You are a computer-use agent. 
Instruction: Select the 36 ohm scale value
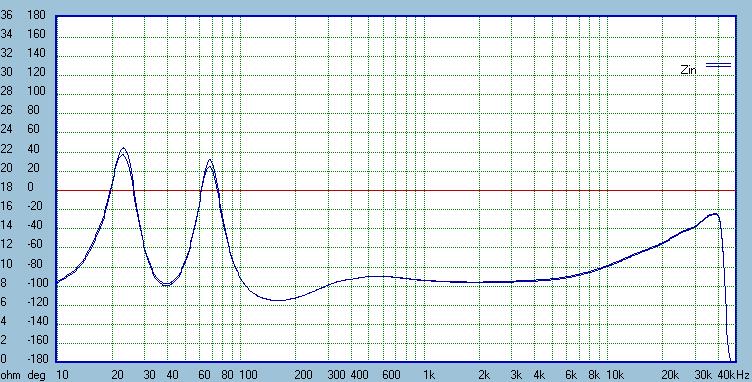(6, 15)
